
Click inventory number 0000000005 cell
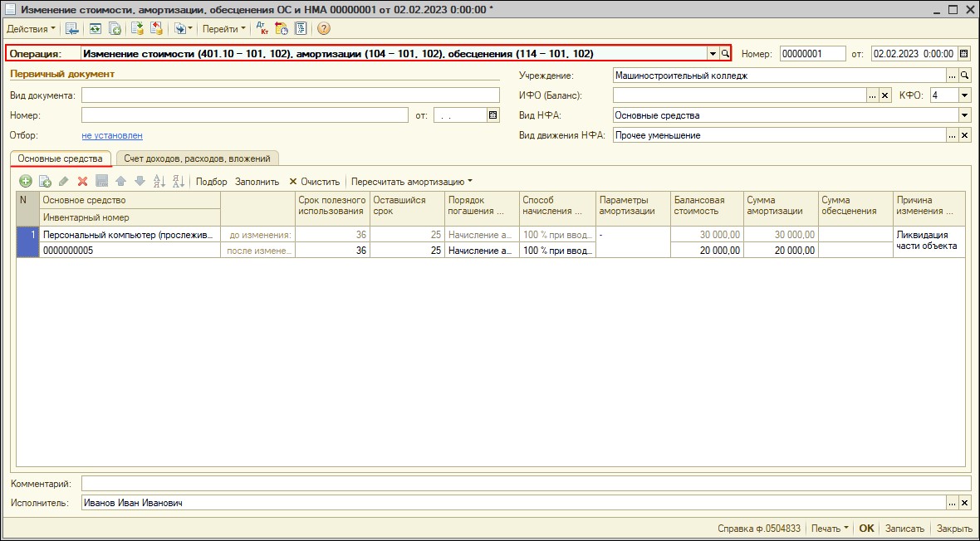[x=130, y=250]
